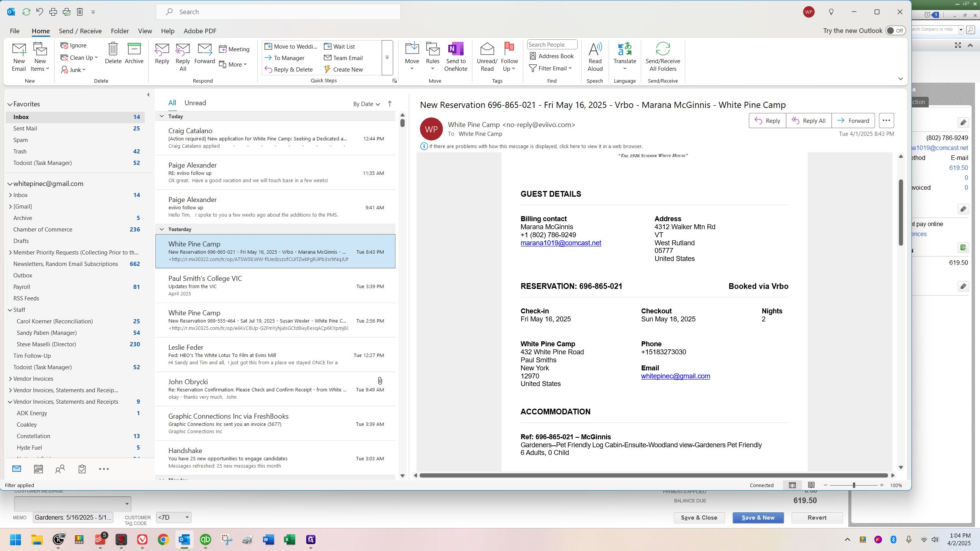The height and width of the screenshot is (551, 980).
Task: Open Clean Up dropdown
Action: click(80, 57)
